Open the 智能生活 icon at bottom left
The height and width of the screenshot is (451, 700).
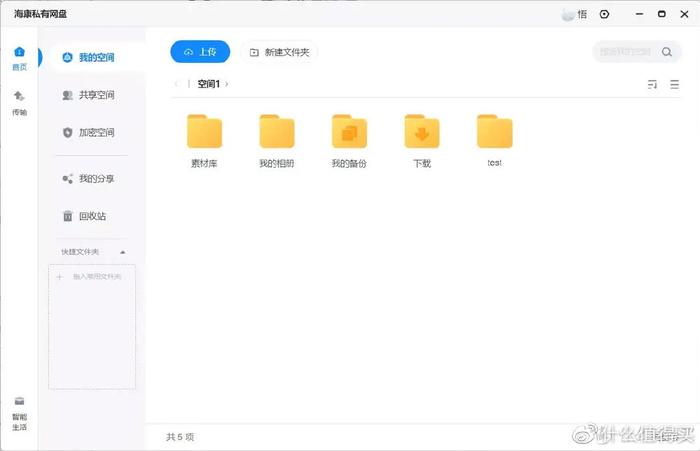[x=19, y=413]
